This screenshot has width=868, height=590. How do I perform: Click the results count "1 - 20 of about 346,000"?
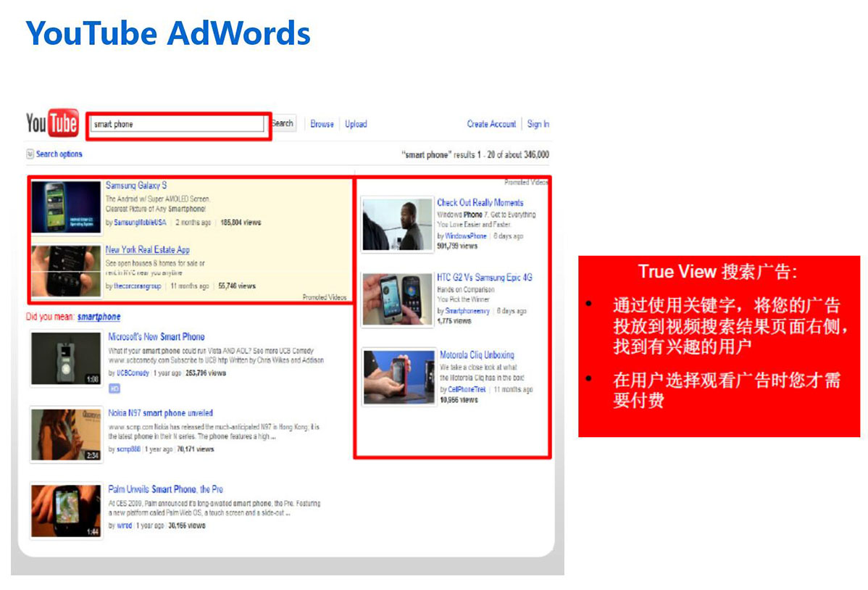(x=513, y=155)
